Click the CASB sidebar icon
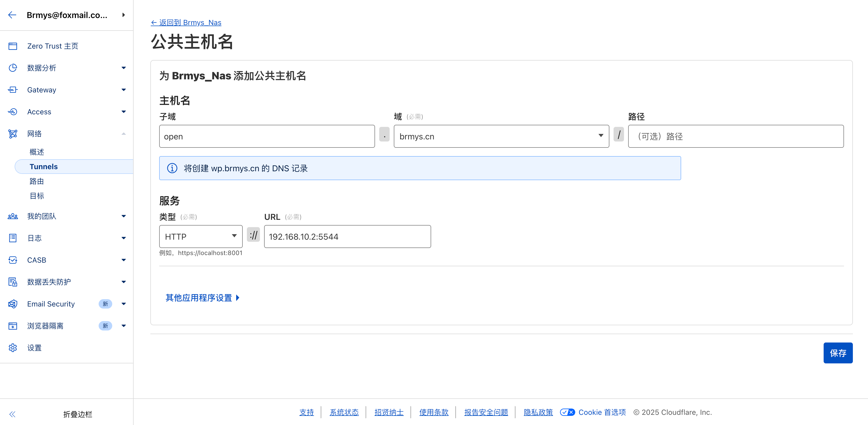 click(13, 260)
